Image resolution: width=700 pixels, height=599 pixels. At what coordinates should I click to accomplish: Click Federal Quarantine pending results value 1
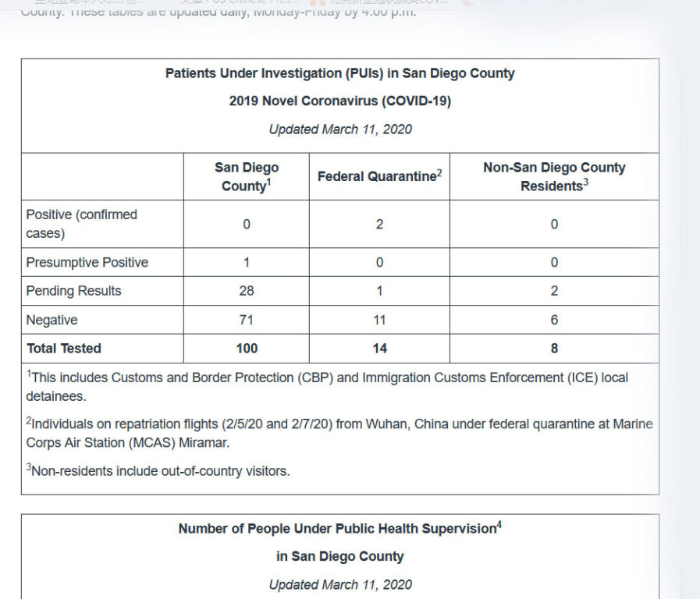click(x=379, y=291)
